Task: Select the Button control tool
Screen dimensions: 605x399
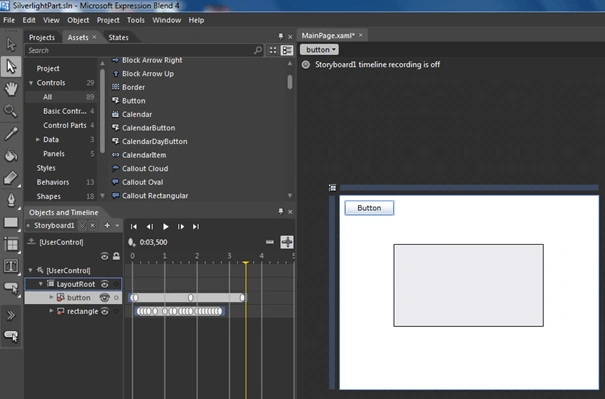Action: tap(11, 288)
